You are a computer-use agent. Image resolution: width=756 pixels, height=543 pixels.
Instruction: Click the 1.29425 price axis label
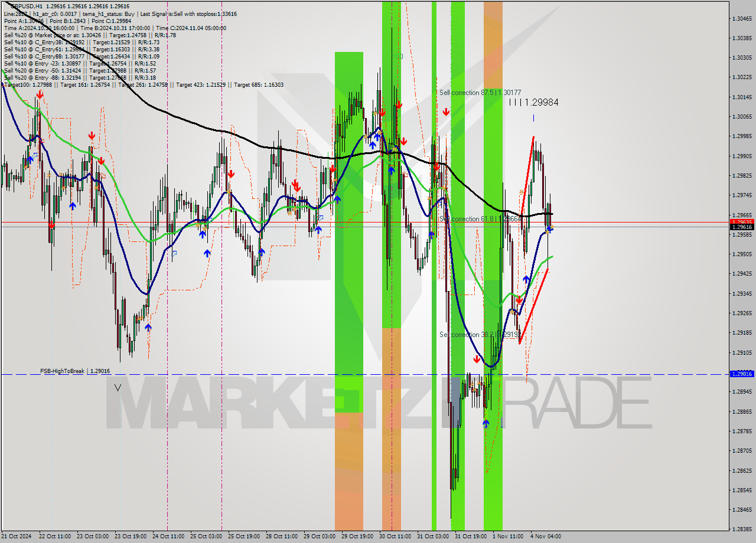pos(742,274)
